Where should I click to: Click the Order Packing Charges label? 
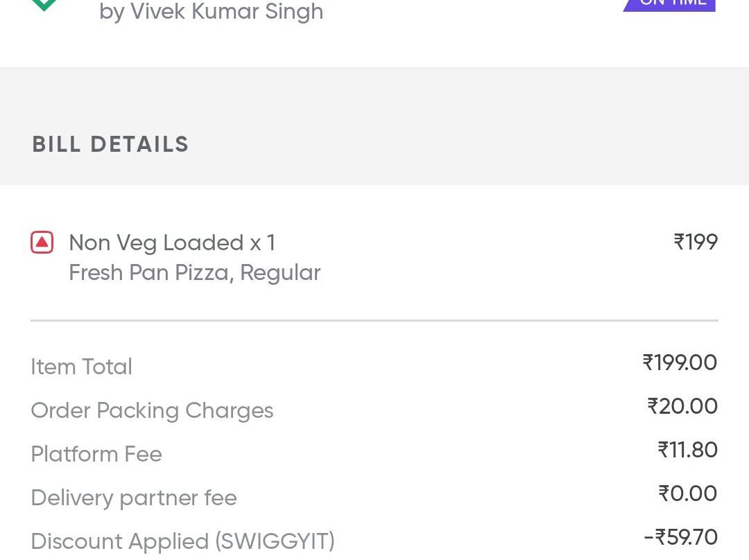pyautogui.click(x=152, y=410)
